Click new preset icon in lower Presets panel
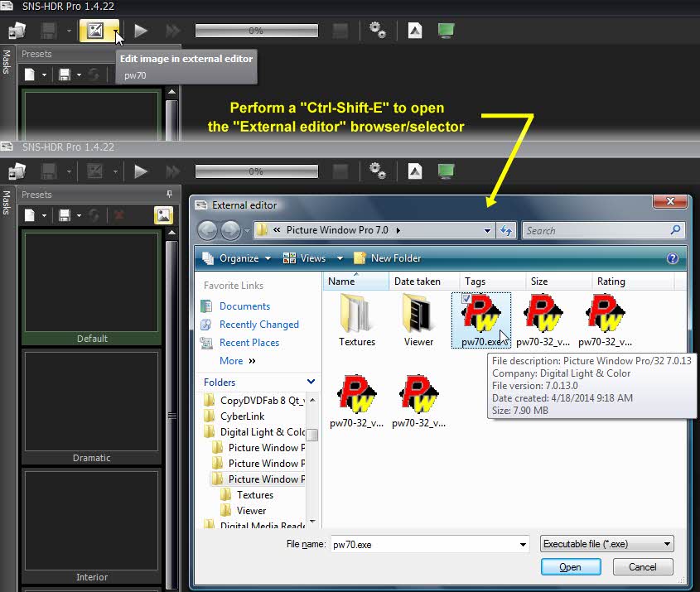Viewport: 700px width, 592px height. point(30,215)
